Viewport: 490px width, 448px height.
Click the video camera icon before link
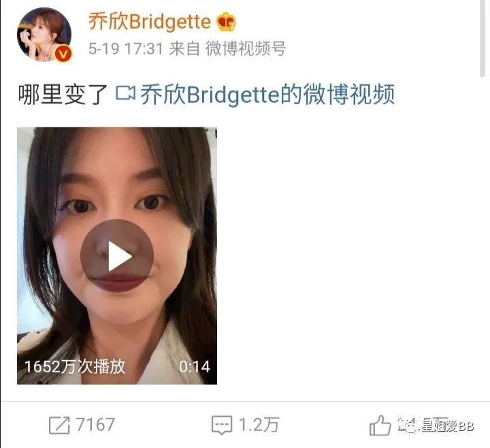pos(125,93)
